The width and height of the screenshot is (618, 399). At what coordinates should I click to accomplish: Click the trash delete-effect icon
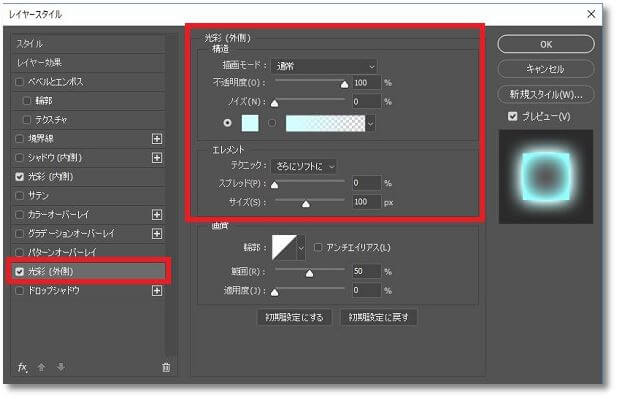(166, 367)
